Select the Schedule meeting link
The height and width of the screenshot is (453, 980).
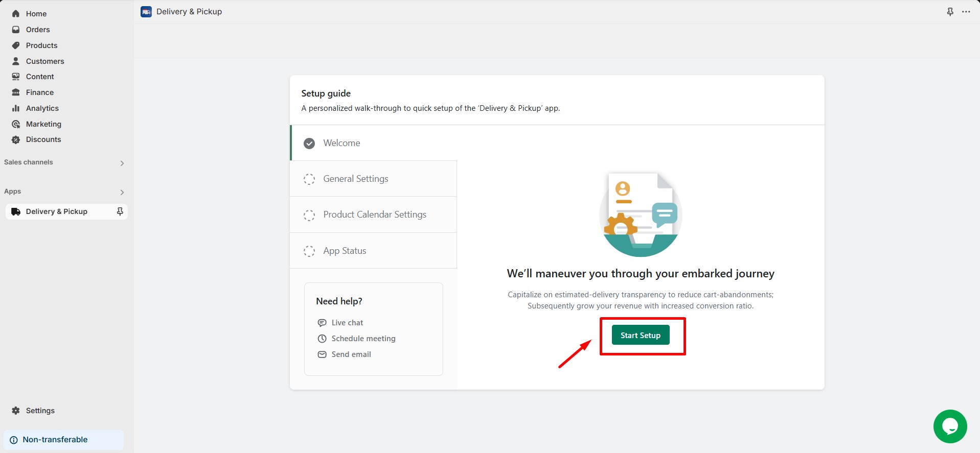tap(363, 339)
